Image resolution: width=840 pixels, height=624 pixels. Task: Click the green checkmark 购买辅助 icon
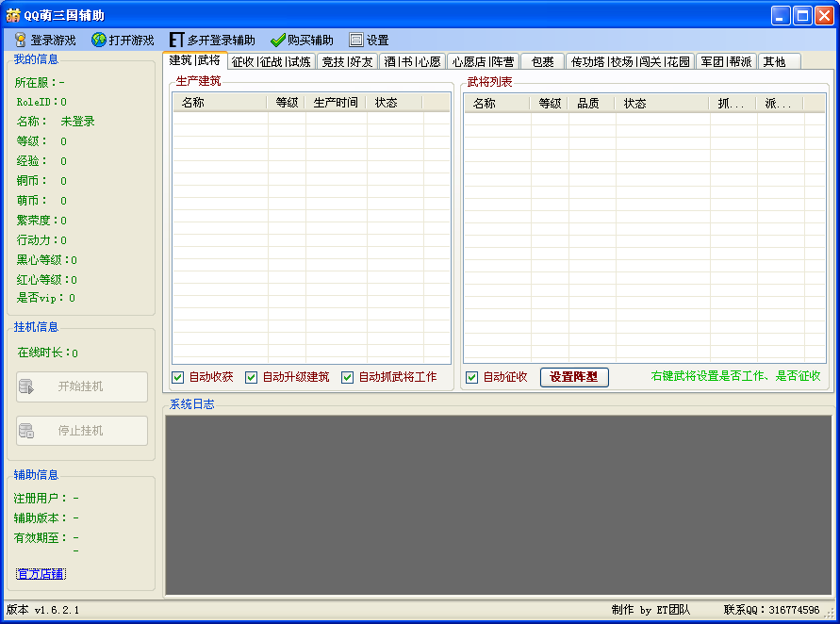277,41
